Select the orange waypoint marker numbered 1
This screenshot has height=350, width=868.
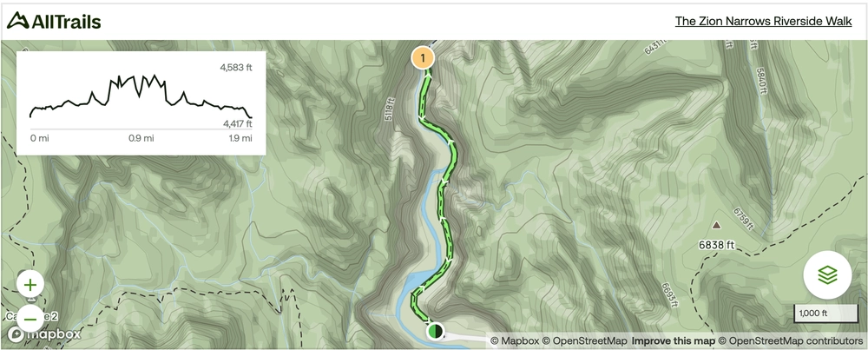coord(423,57)
